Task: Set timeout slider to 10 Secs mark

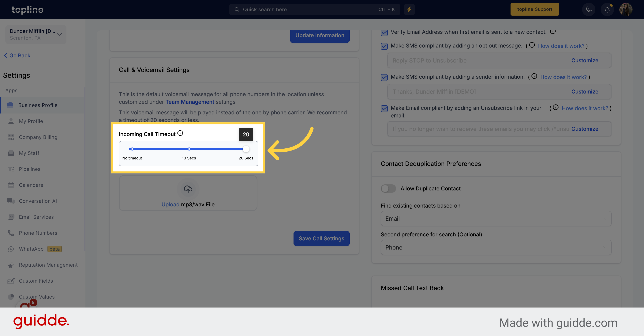Action: (x=189, y=149)
